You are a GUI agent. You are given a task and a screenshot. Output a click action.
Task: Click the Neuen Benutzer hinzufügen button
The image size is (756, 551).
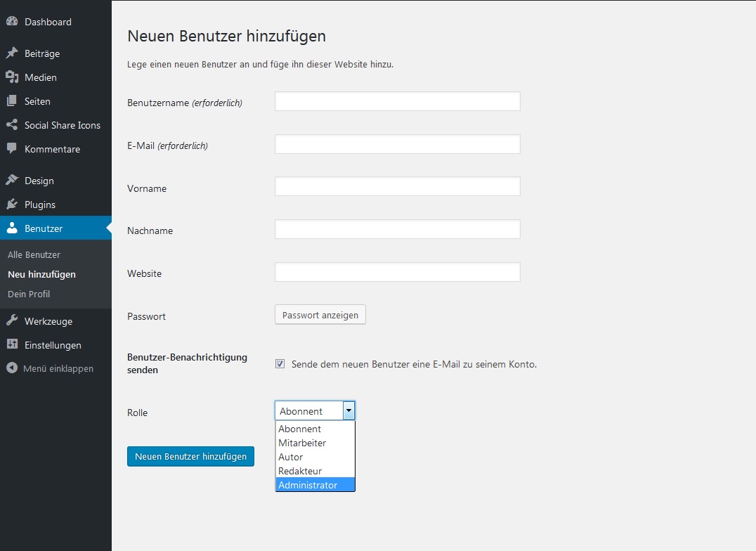click(x=190, y=456)
